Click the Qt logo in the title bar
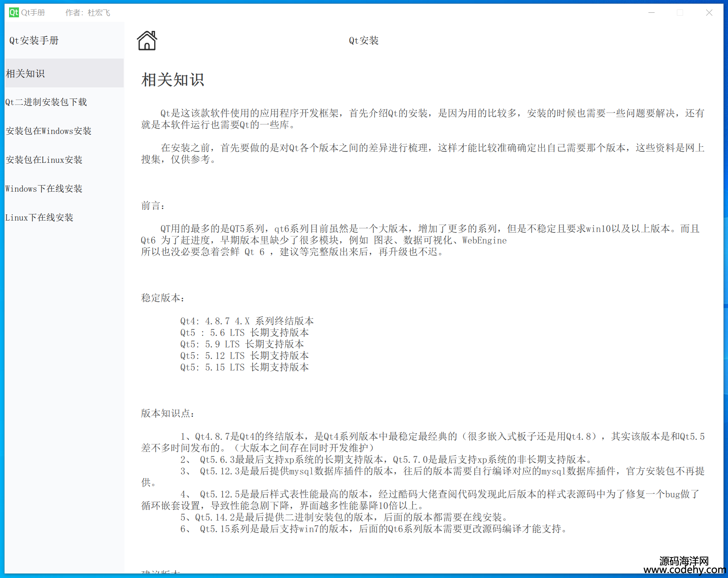 pyautogui.click(x=14, y=12)
